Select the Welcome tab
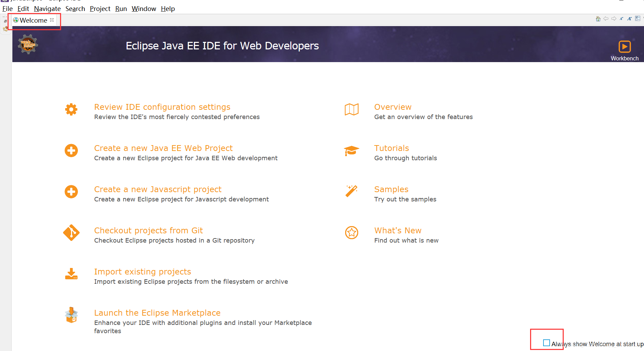The width and height of the screenshot is (644, 351). tap(33, 20)
